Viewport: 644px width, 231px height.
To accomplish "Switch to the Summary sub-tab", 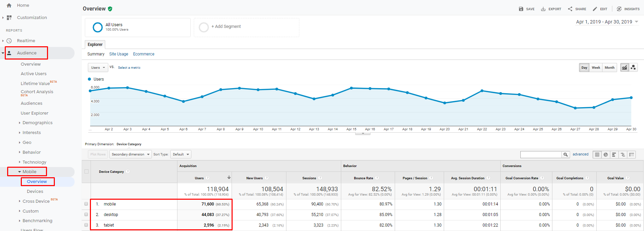I will coord(96,54).
